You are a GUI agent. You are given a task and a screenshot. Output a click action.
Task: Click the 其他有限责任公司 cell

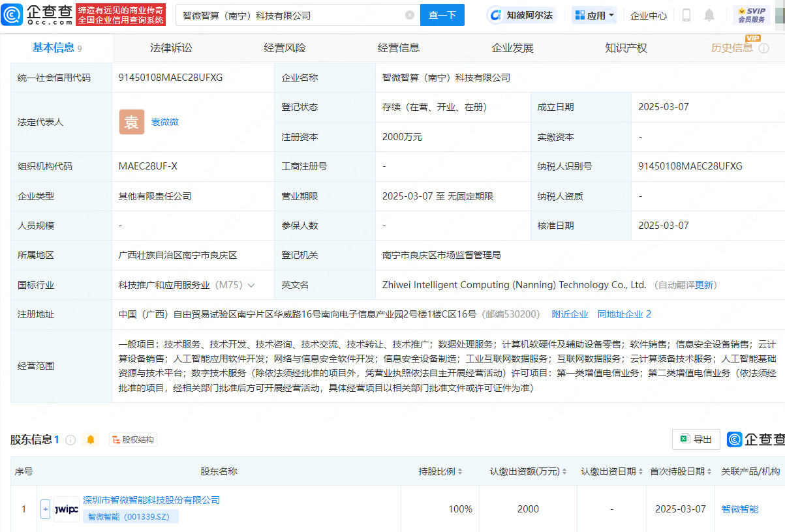[155, 196]
